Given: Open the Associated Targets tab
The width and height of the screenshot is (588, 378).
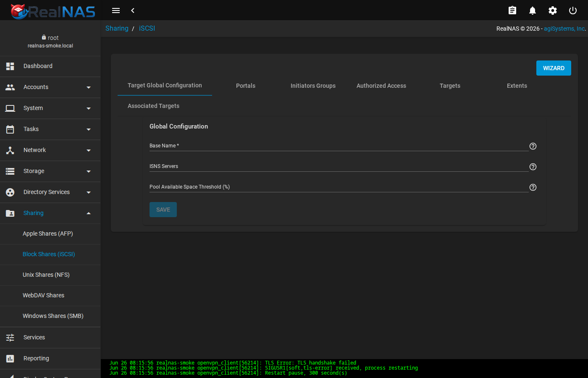Looking at the screenshot, I should [153, 106].
